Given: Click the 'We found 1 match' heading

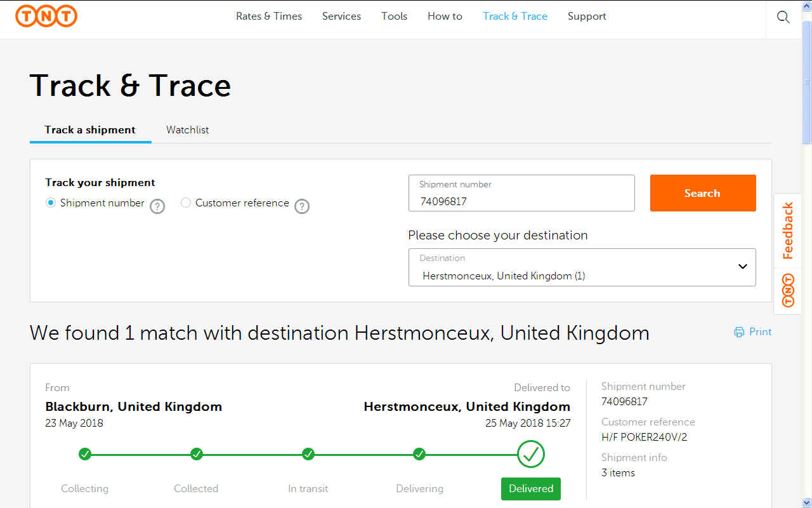Looking at the screenshot, I should (339, 333).
